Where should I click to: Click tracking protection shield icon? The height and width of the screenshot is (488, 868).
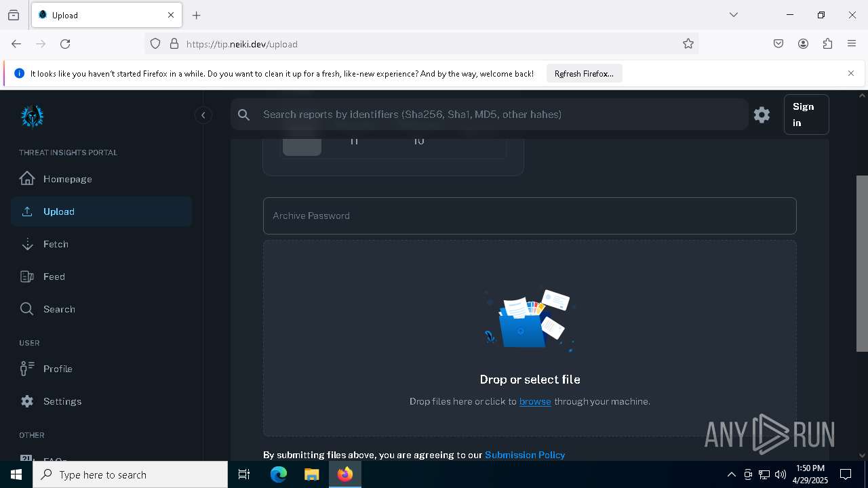pyautogui.click(x=155, y=43)
